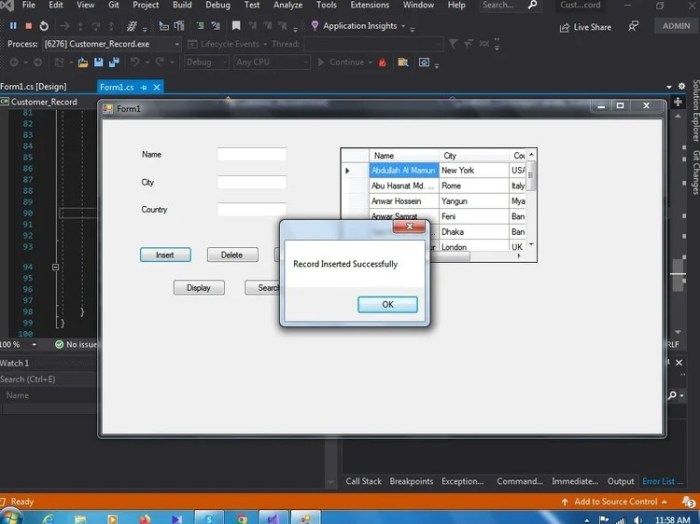This screenshot has height=524, width=700.
Task: Click the Country text box in Form1
Action: (x=252, y=209)
